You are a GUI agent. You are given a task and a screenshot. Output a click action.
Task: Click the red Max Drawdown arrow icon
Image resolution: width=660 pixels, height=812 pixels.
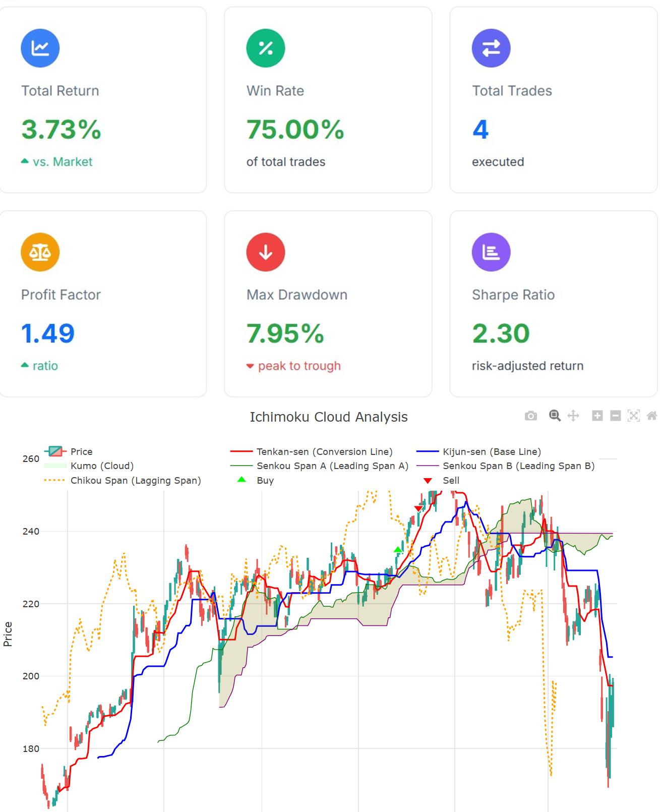(266, 252)
